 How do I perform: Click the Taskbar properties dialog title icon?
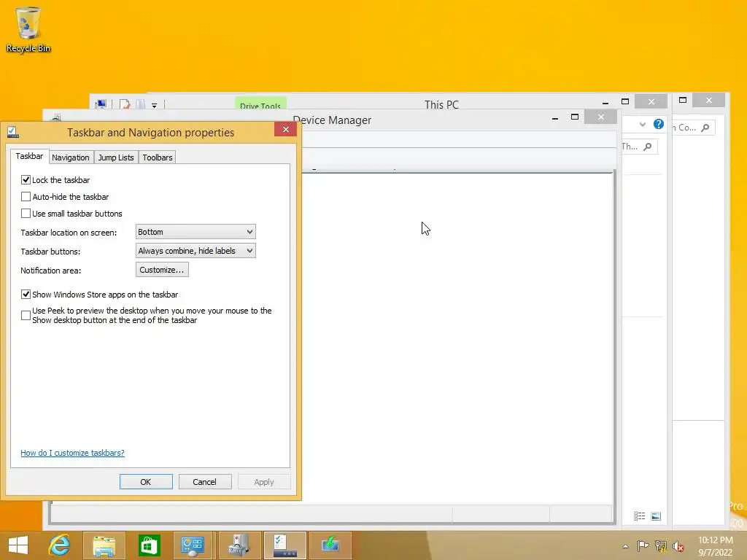[13, 133]
